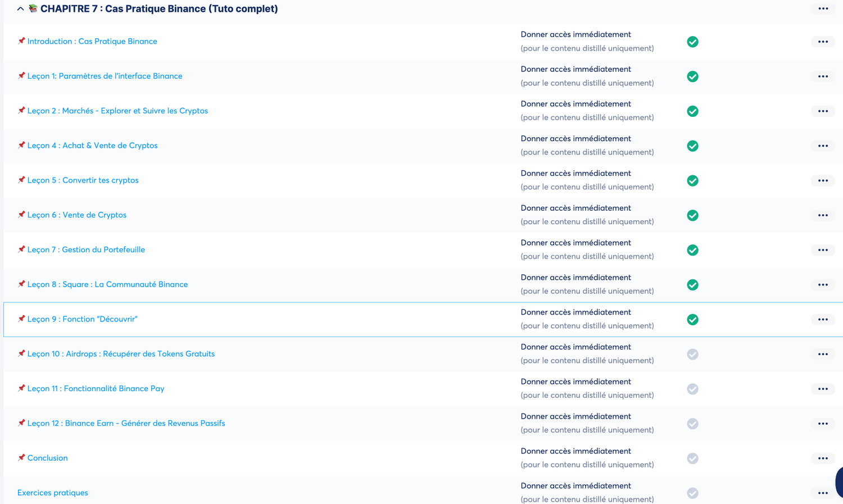Click "Donner accès immédiatement" in Leçon 8 row
This screenshot has width=843, height=504.
point(576,278)
